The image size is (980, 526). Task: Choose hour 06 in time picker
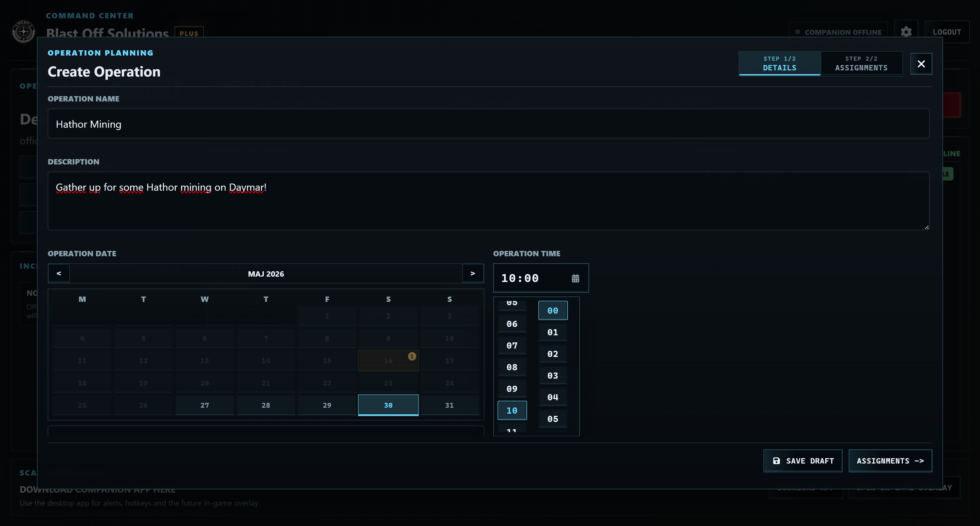[x=512, y=324]
